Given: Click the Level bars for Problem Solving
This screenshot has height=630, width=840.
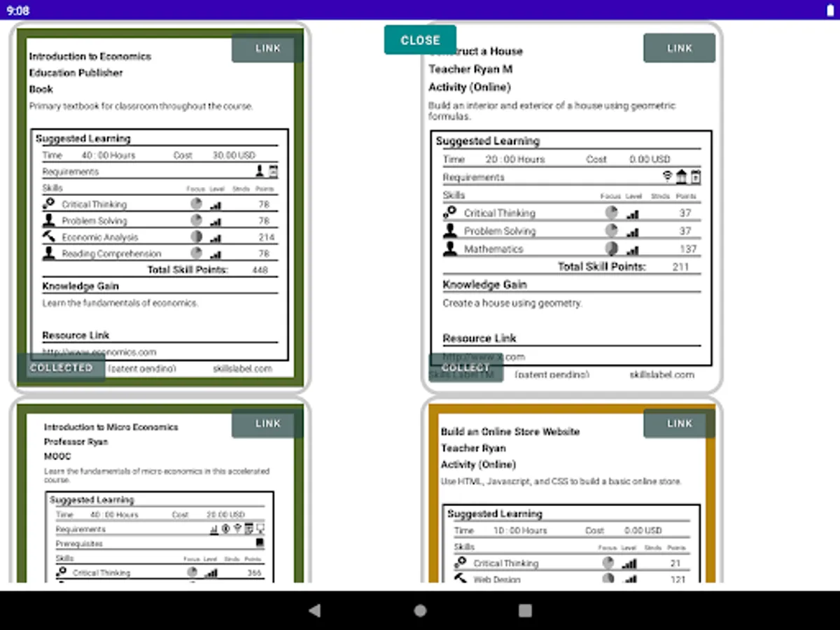Looking at the screenshot, I should click(x=216, y=220).
